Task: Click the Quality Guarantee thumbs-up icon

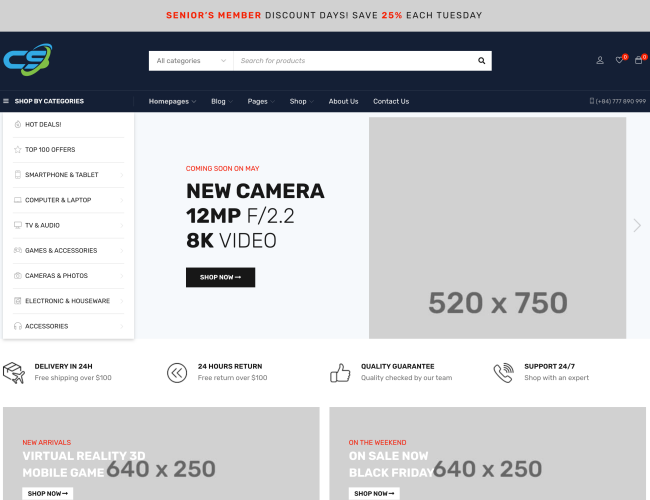Action: pyautogui.click(x=341, y=373)
